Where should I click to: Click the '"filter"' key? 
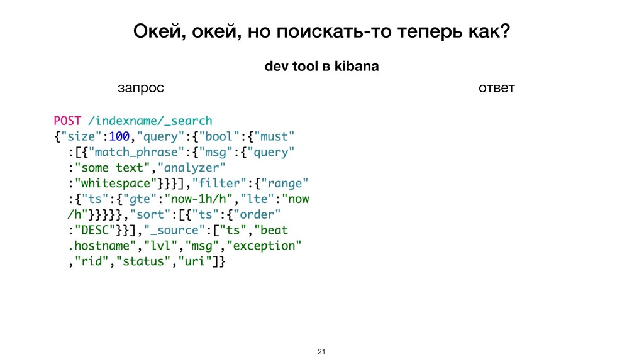pyautogui.click(x=219, y=183)
